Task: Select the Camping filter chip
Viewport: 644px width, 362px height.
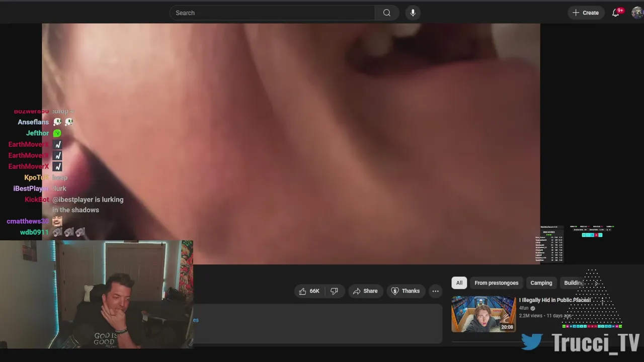Action: tap(541, 283)
